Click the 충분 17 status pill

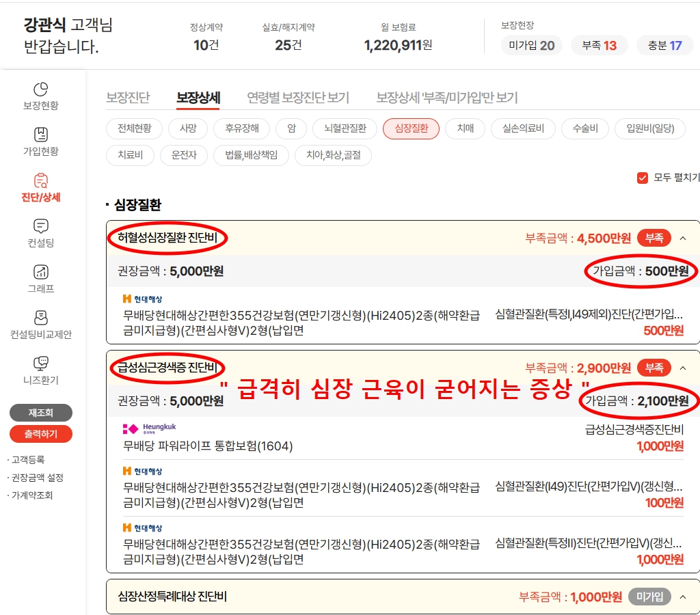664,46
